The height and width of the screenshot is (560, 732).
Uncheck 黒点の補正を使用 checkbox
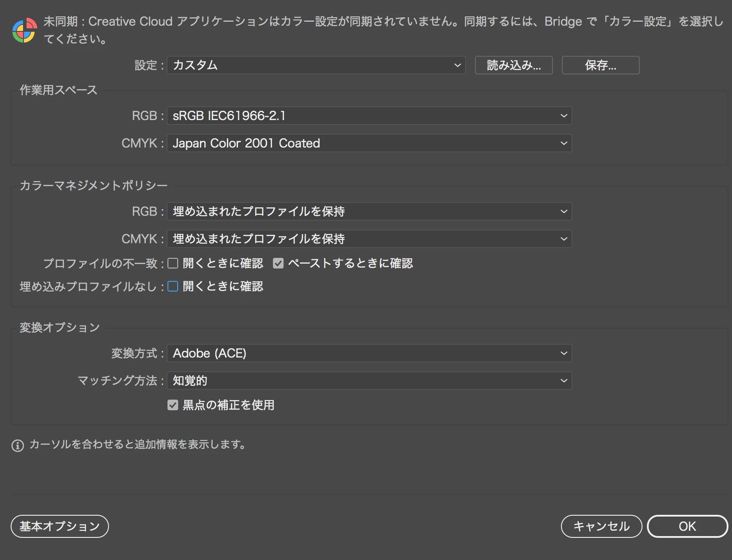173,405
